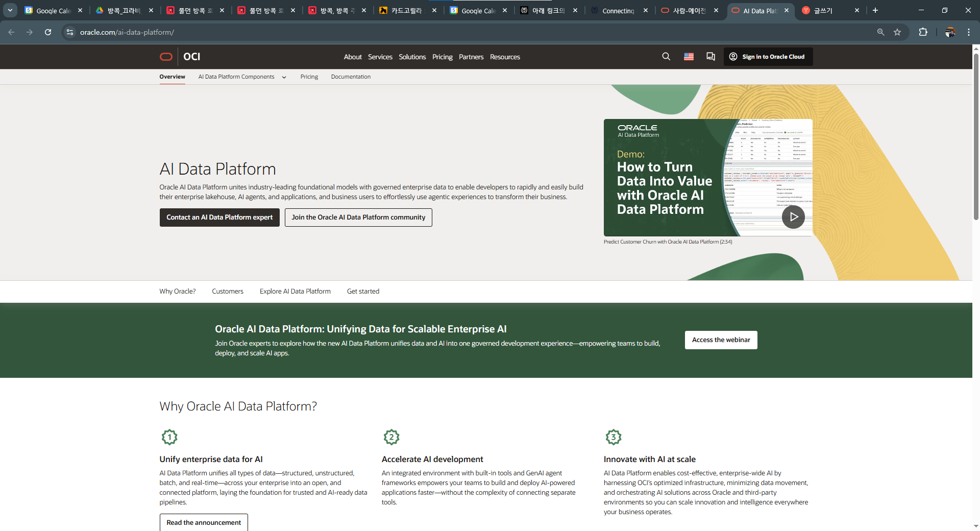980x531 pixels.
Task: Jump to Explore AI Data Platform section
Action: tap(295, 292)
